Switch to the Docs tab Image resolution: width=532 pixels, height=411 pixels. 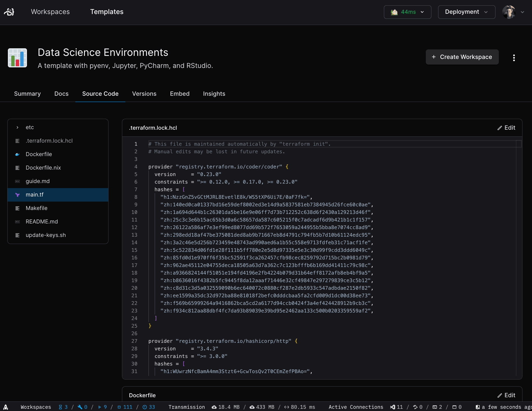(62, 94)
